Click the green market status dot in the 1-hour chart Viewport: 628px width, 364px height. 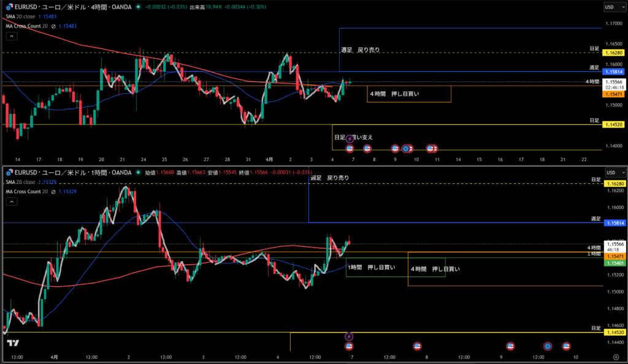(137, 173)
